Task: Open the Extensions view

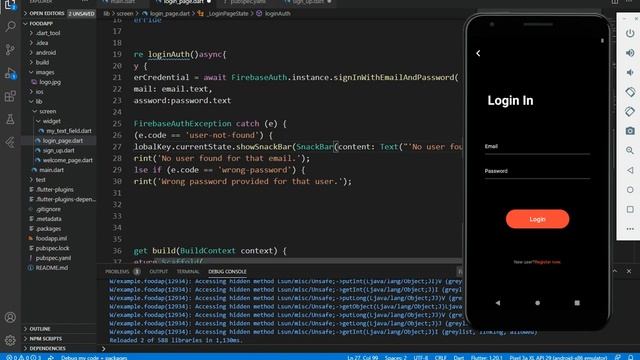Action: (10, 96)
